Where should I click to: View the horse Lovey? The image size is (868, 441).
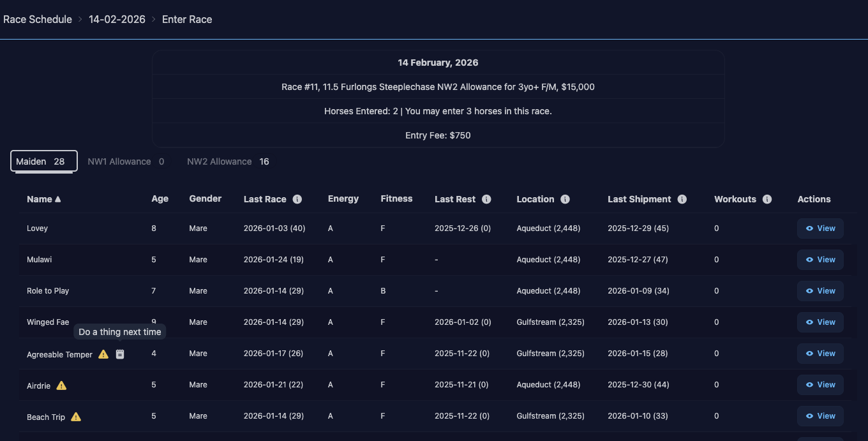820,228
